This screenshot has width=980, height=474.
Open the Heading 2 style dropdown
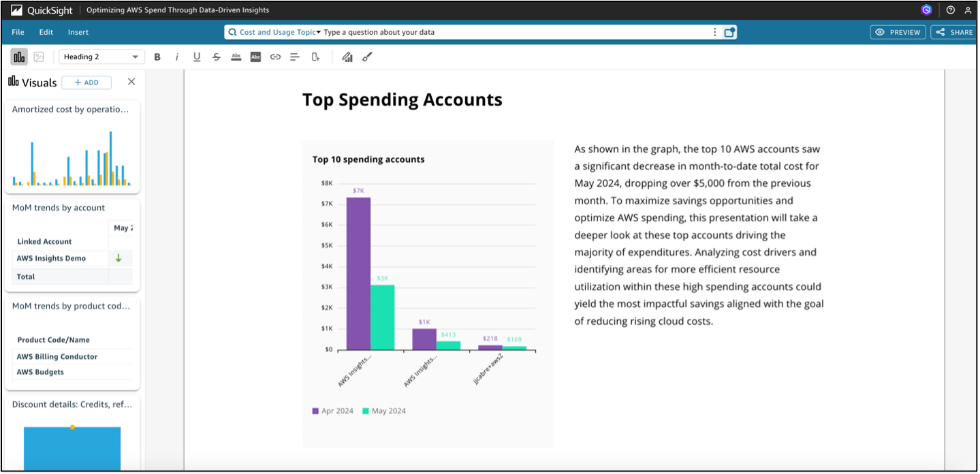click(101, 57)
